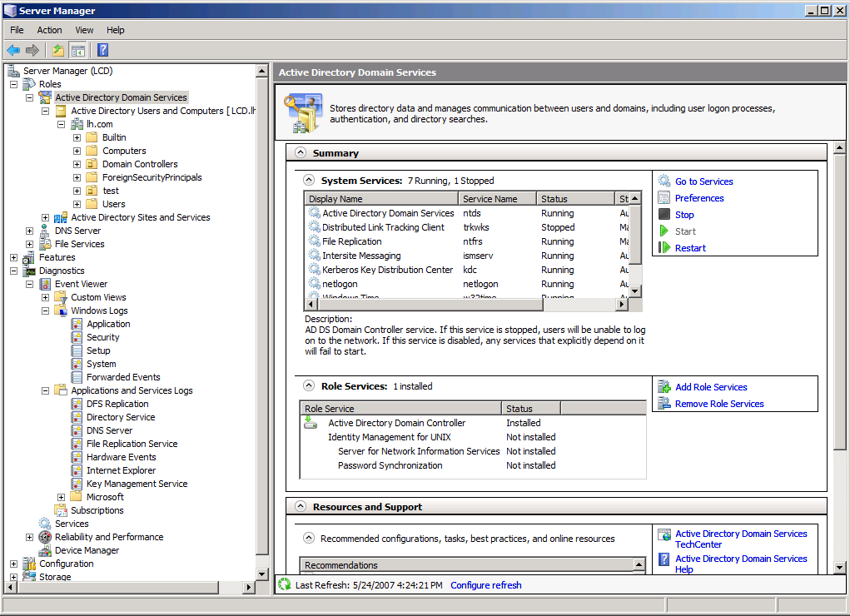Image resolution: width=850 pixels, height=616 pixels.
Task: Select the Forwarded Events log
Action: pos(123,377)
